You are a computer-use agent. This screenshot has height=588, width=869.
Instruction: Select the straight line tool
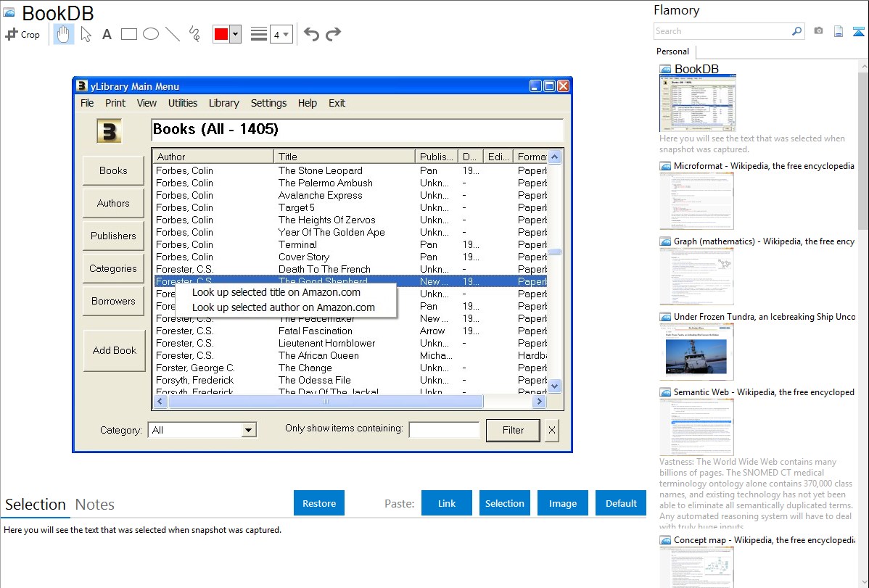tap(173, 34)
